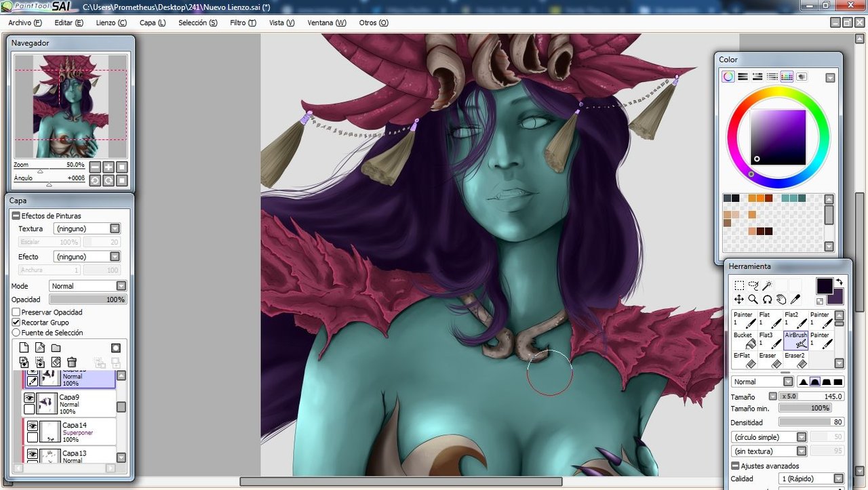Delete the selected layer with trash icon
This screenshot has width=868, height=490.
pyautogui.click(x=72, y=362)
